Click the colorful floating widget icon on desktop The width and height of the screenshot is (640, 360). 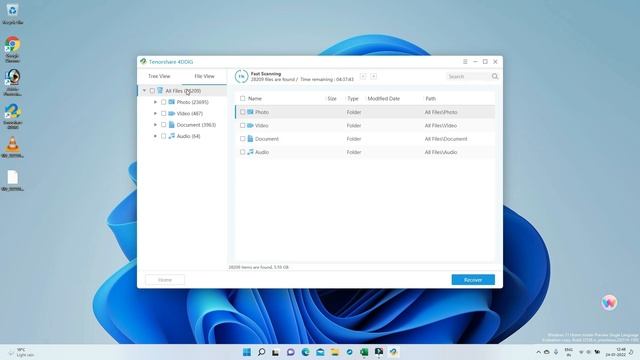click(609, 302)
